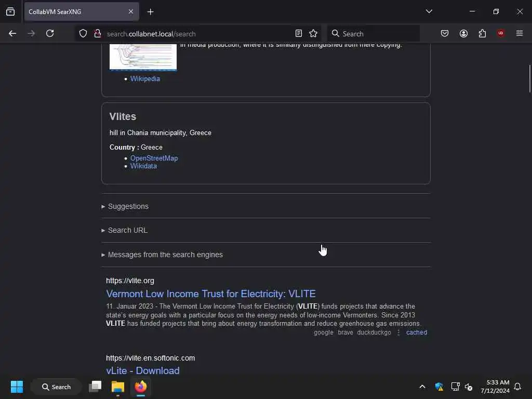Open cached version of VLITE result

417,332
